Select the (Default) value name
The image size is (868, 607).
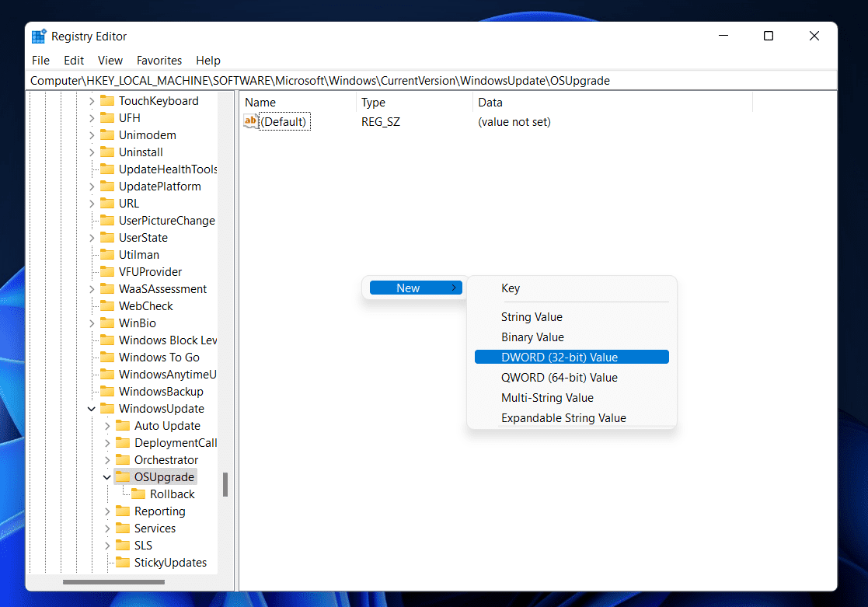click(284, 122)
